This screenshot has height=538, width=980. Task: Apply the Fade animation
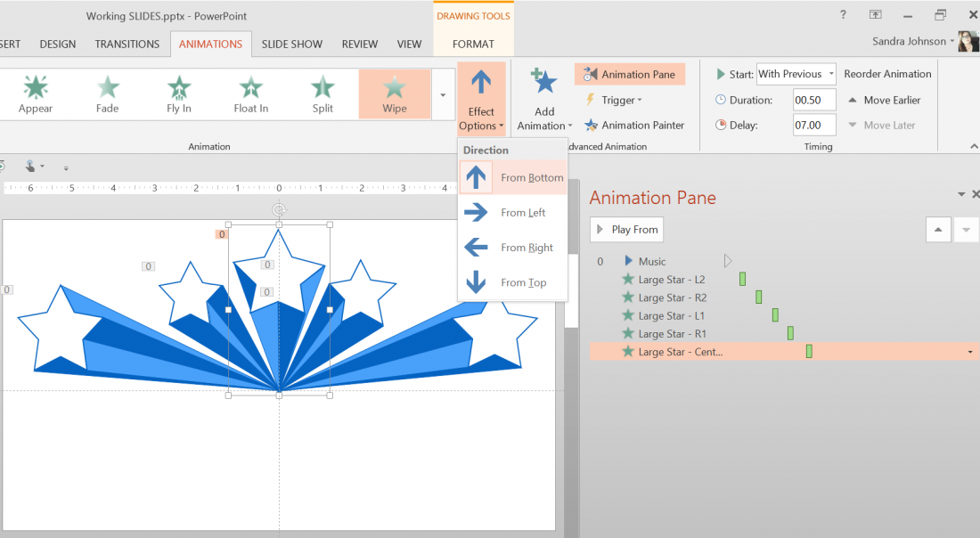(107, 94)
